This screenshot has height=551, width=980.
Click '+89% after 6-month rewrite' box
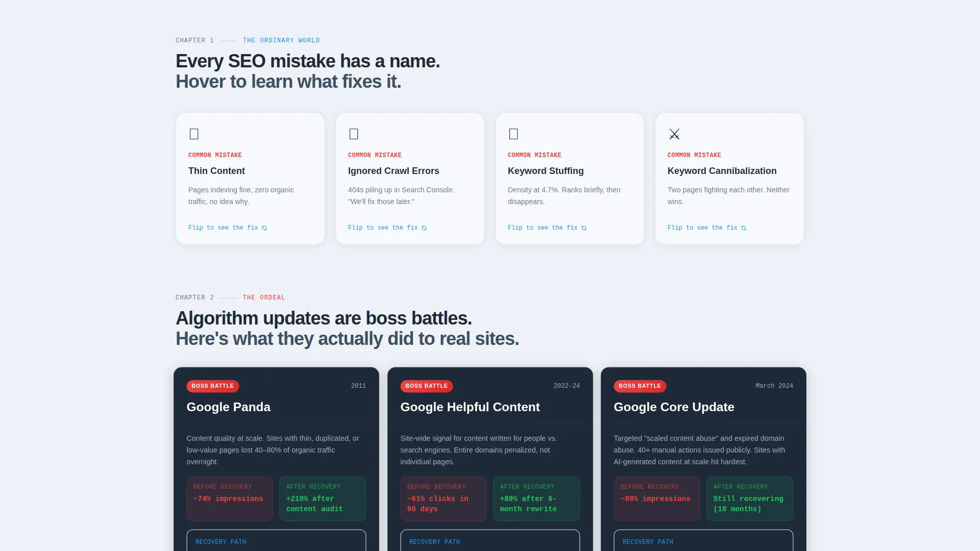(536, 498)
